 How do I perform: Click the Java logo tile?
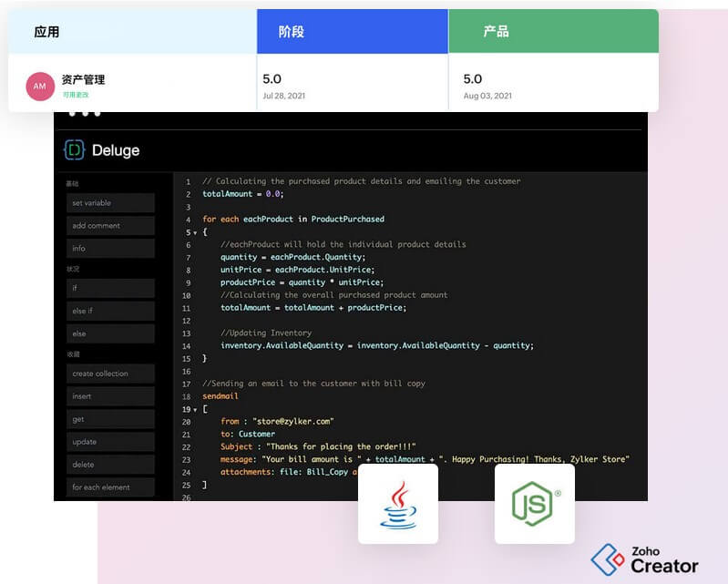[x=398, y=504]
